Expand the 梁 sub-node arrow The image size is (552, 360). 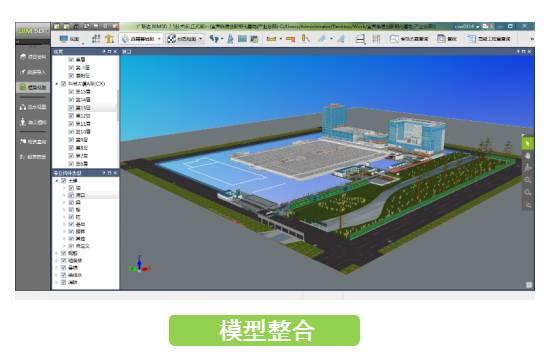pyautogui.click(x=64, y=202)
